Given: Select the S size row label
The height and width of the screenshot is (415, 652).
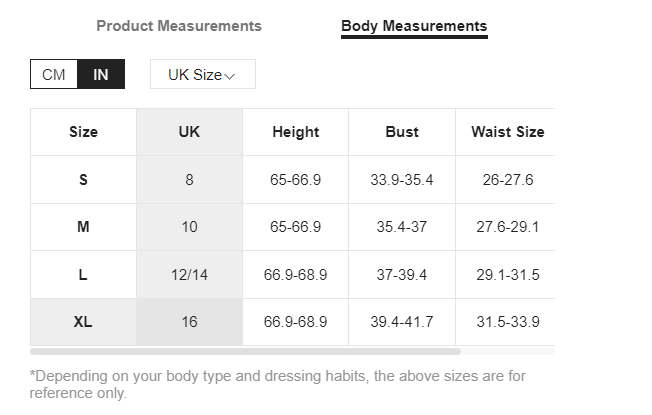Looking at the screenshot, I should pos(83,180).
